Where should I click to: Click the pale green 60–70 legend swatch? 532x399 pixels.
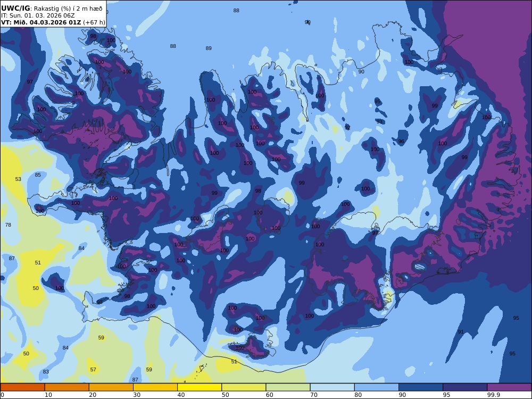tap(288, 387)
